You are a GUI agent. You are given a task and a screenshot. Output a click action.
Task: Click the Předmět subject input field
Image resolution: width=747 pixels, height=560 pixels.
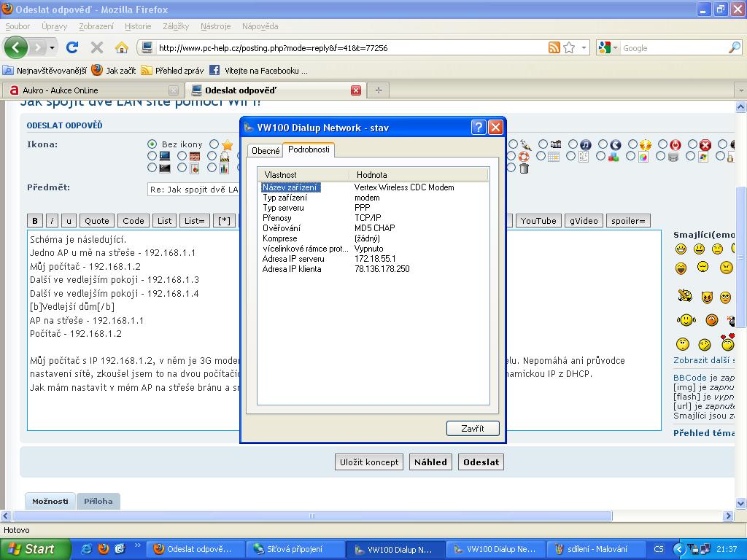pyautogui.click(x=193, y=190)
